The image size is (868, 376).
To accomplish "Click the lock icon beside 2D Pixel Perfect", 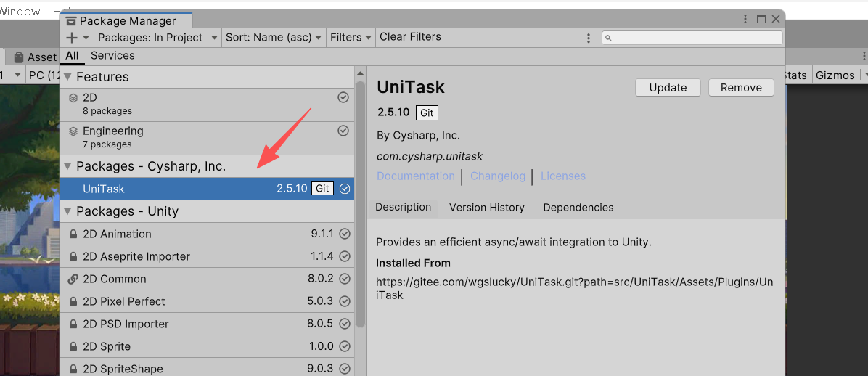I will pyautogui.click(x=73, y=302).
